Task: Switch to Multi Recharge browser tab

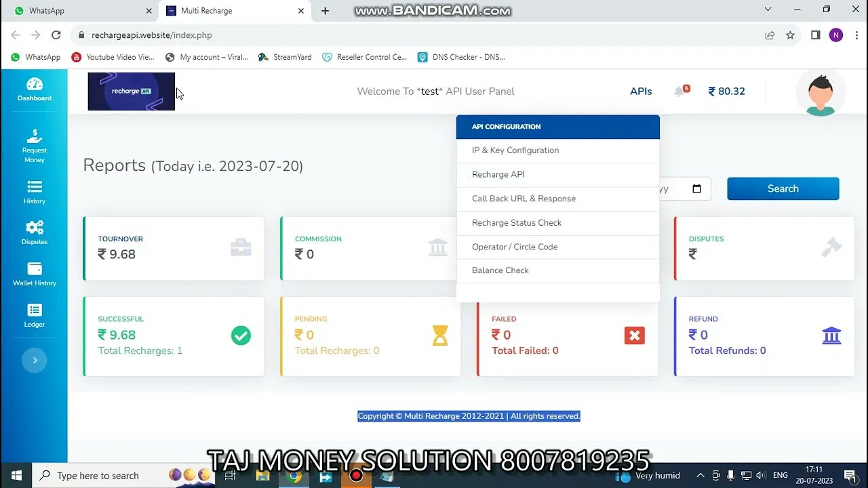Action: point(234,11)
